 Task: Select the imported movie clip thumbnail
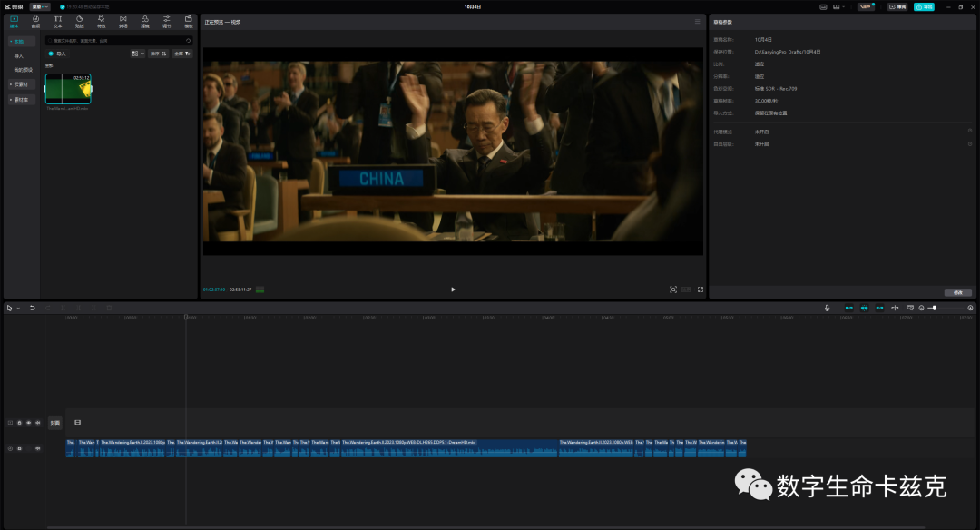[68, 89]
